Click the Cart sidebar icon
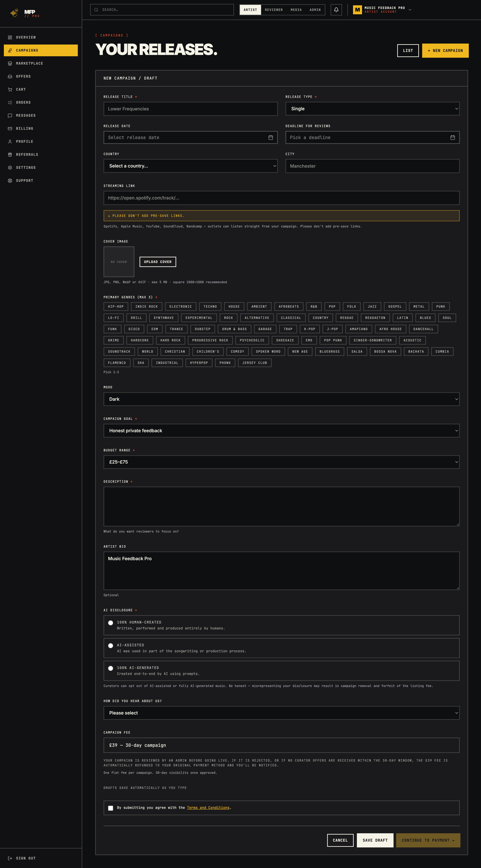The width and height of the screenshot is (481, 868). (10, 90)
